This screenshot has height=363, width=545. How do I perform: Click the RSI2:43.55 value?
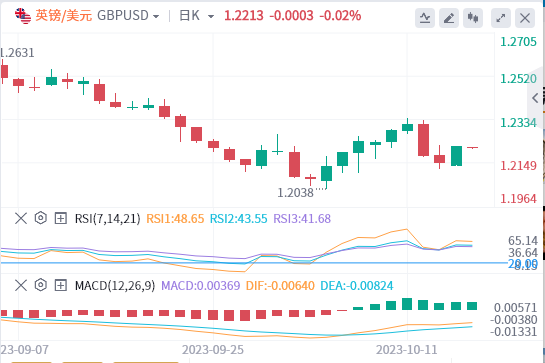[x=239, y=219]
